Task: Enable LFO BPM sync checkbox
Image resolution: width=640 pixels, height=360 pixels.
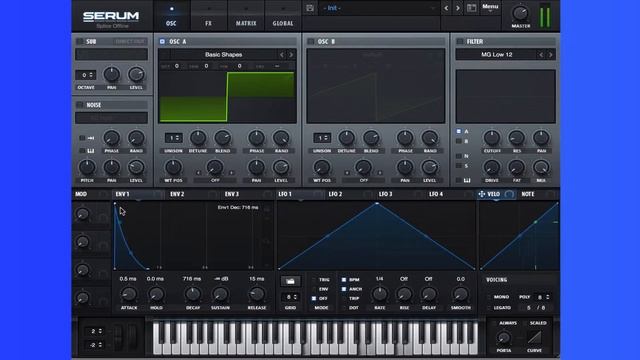Action: tap(344, 280)
